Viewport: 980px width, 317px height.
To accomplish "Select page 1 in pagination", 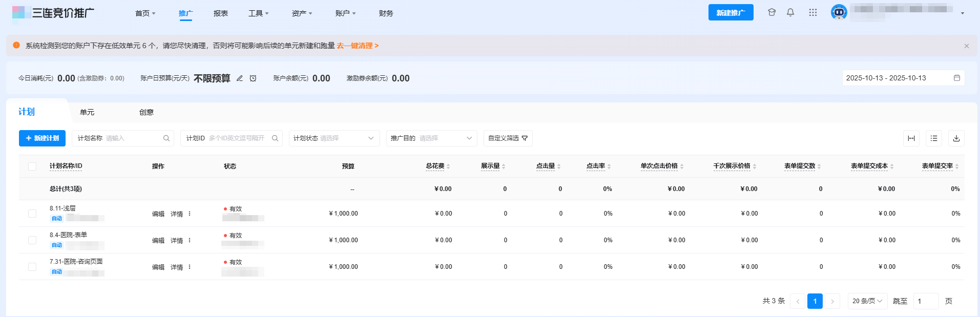I will [815, 301].
